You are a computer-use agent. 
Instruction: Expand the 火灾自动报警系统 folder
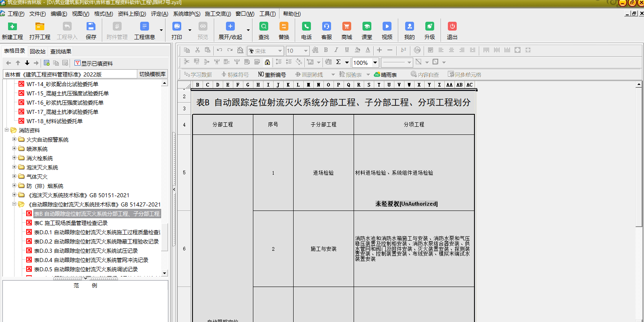click(14, 140)
